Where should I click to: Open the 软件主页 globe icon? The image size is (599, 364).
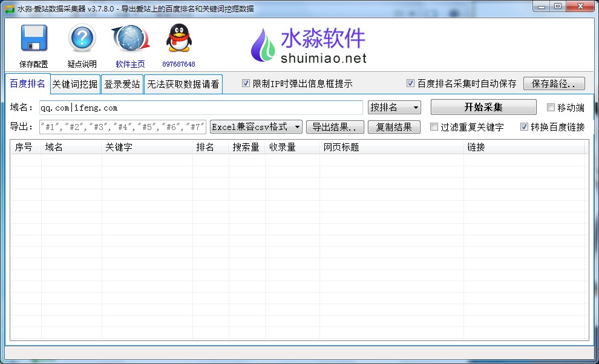(130, 38)
